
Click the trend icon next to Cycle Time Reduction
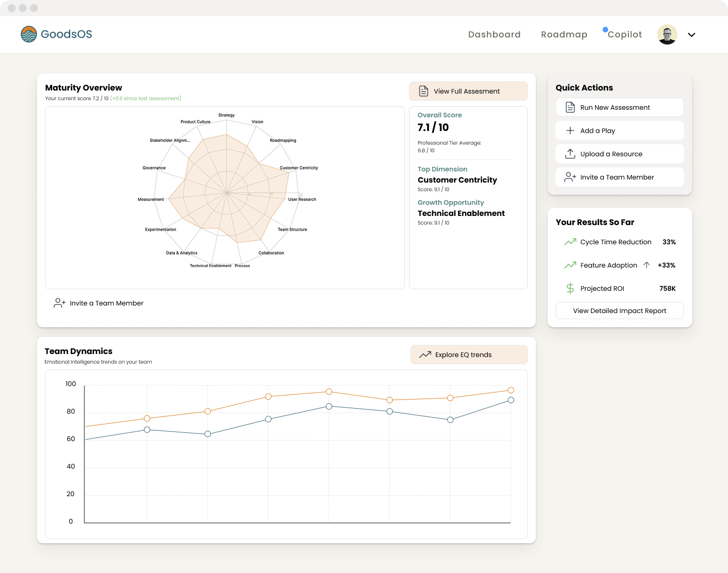(x=570, y=242)
